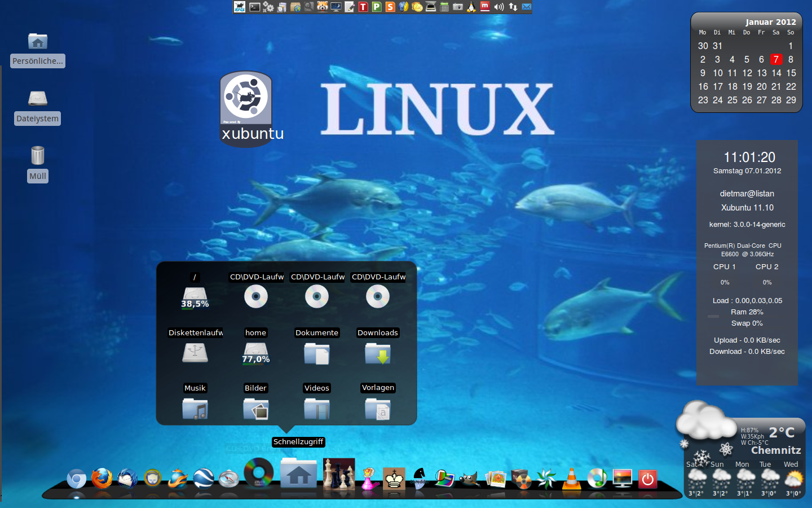Open Thunderbird mail from the dock
This screenshot has height=508, width=812.
[127, 478]
